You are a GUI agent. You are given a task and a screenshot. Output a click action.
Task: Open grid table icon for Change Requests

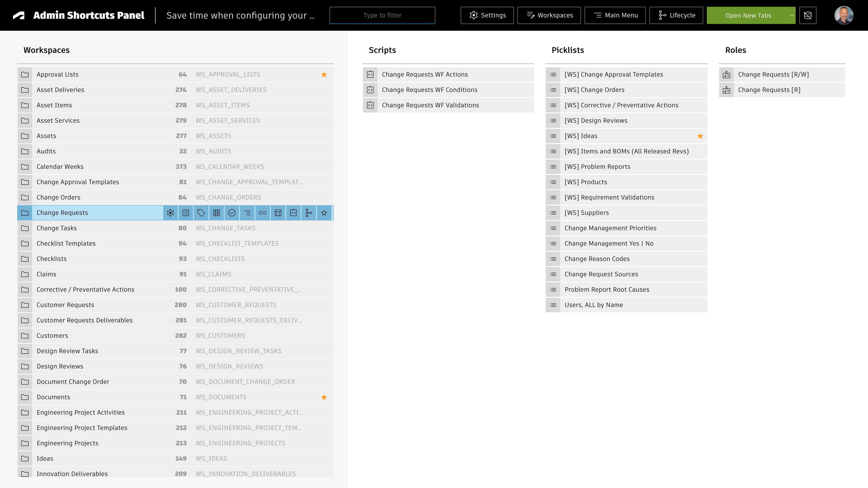point(217,213)
